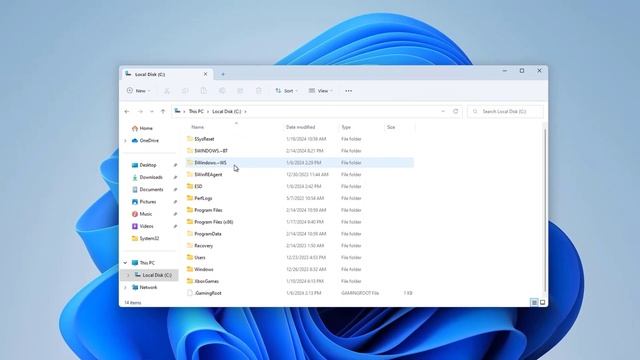The image size is (640, 360).
Task: Click the Share toolbar icon
Action: [240, 91]
